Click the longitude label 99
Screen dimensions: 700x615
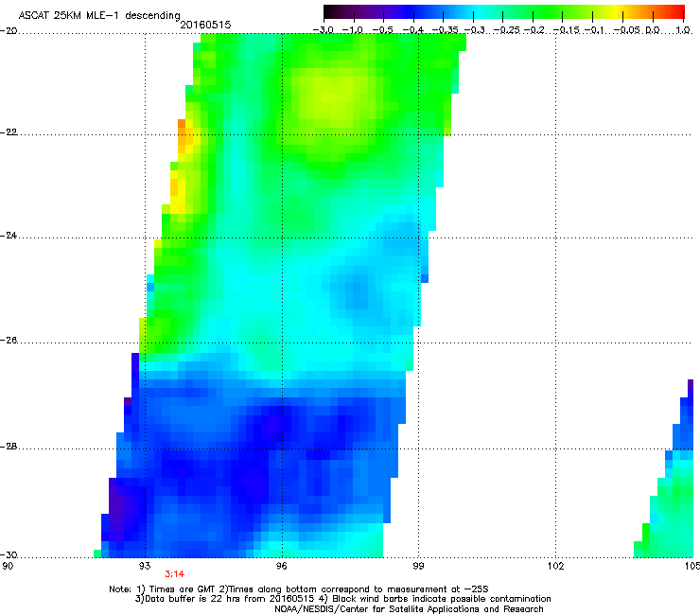coord(418,567)
